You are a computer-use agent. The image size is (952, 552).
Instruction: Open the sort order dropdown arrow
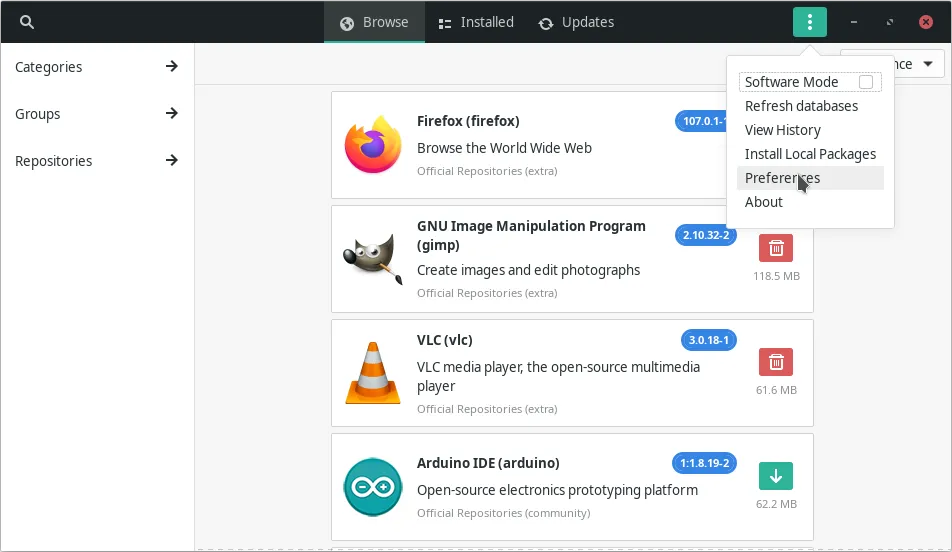[x=928, y=64]
